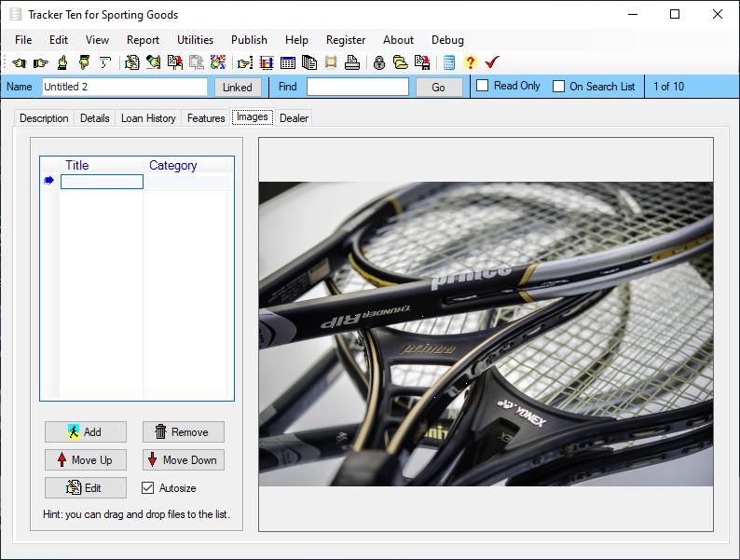This screenshot has height=560, width=740.
Task: Click the hand pointing at list icon
Action: click(245, 62)
